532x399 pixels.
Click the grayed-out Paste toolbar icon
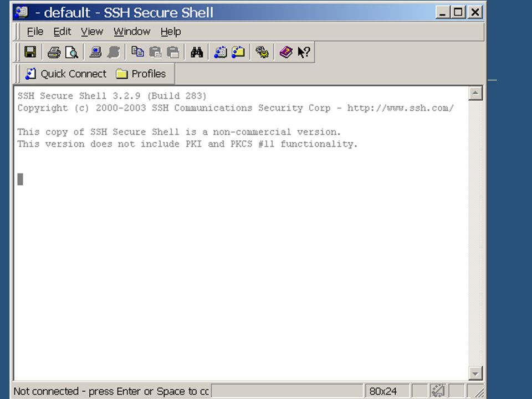coord(155,52)
